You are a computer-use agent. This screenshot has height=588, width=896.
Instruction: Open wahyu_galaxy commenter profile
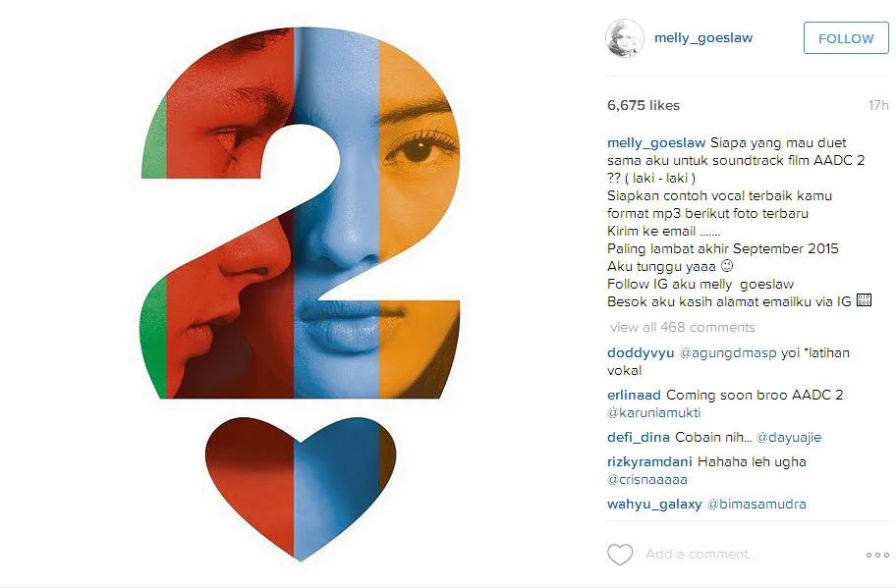point(654,505)
